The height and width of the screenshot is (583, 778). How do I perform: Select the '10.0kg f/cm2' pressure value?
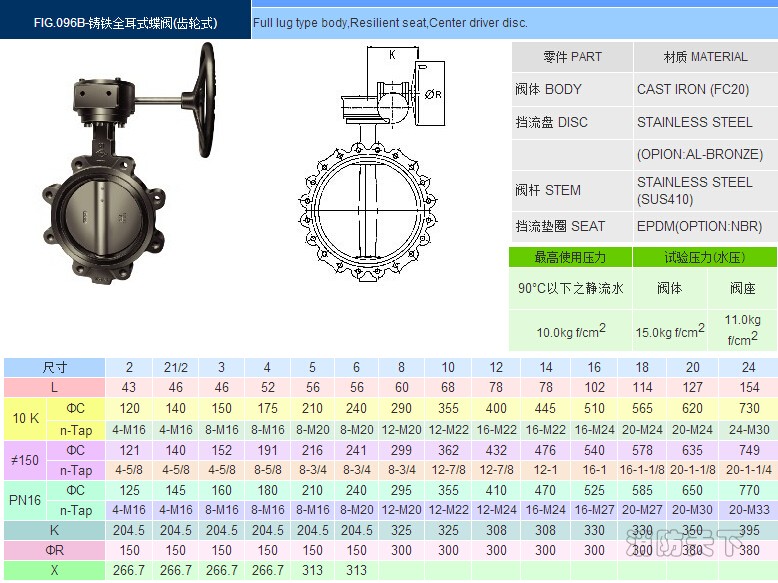coord(570,331)
